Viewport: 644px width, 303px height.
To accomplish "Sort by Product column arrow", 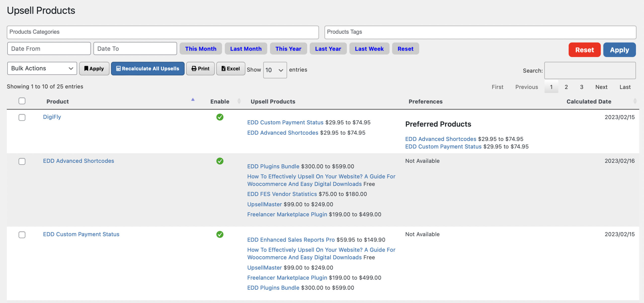I will [x=193, y=100].
